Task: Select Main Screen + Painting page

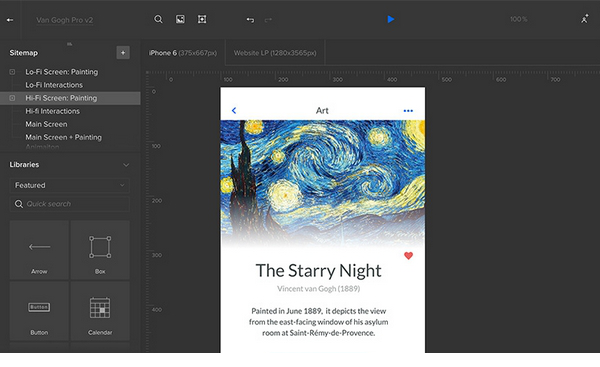Action: tap(64, 137)
